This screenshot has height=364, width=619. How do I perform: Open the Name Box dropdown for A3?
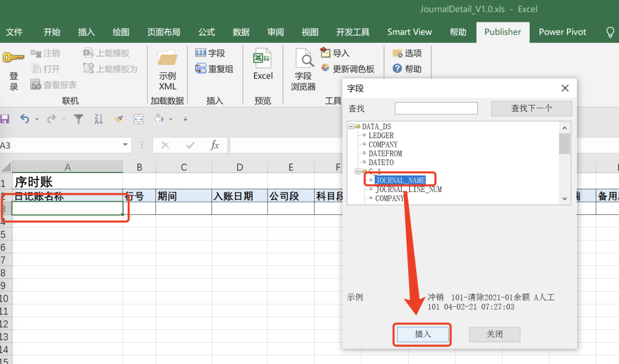pos(125,145)
